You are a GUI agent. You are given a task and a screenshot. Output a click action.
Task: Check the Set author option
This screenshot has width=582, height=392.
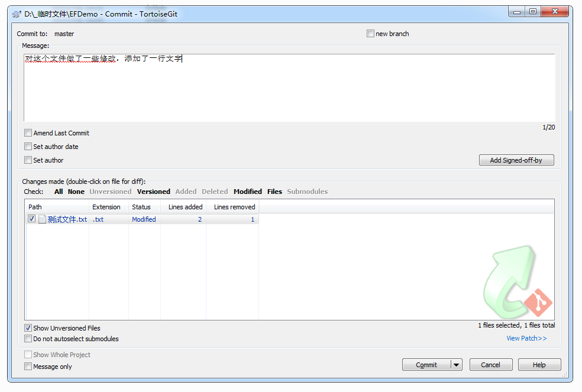28,160
